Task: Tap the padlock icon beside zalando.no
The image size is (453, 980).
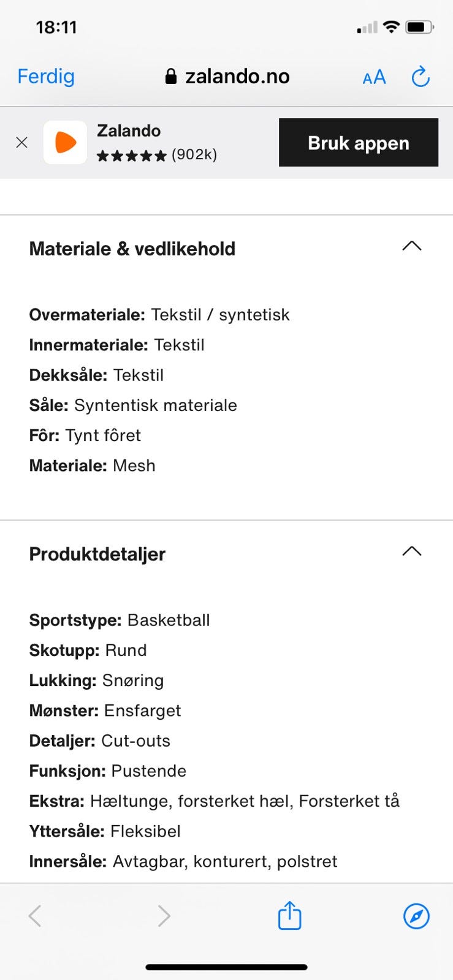Action: 171,76
